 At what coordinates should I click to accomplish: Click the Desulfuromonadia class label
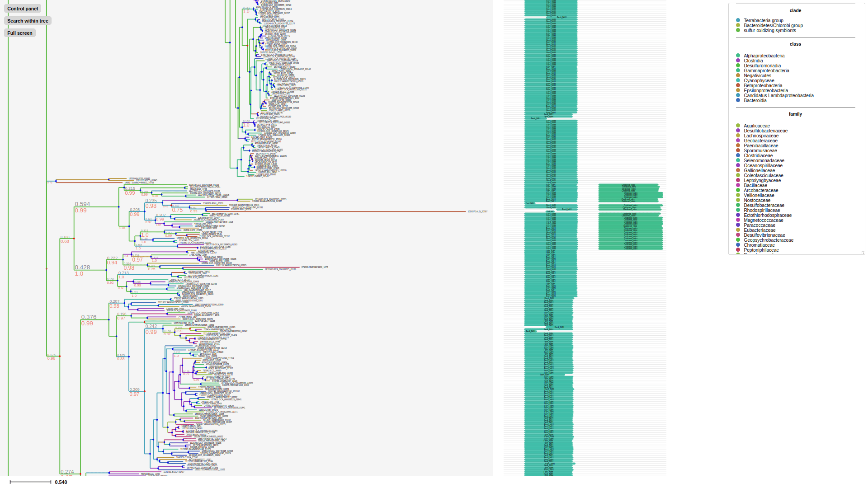pyautogui.click(x=762, y=66)
